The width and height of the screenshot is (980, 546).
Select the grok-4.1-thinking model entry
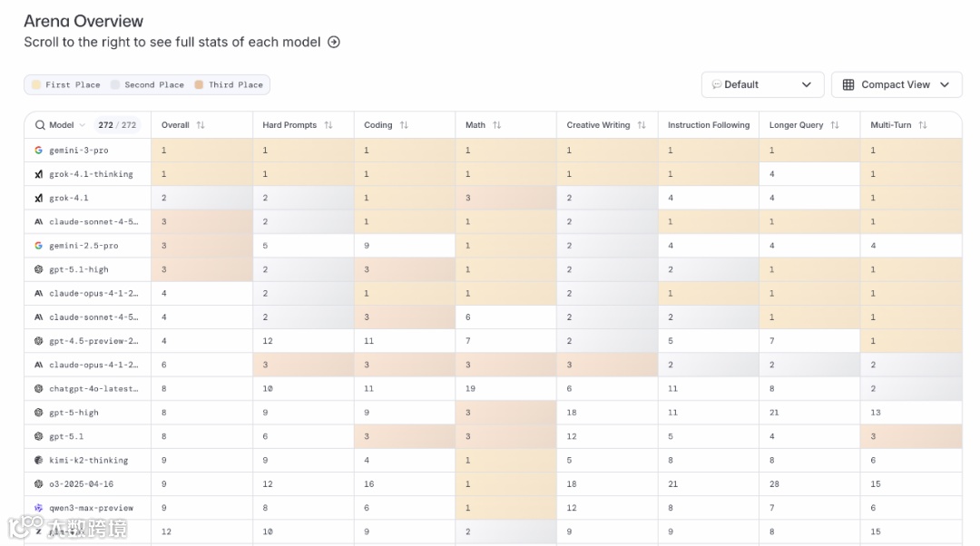[x=91, y=174]
